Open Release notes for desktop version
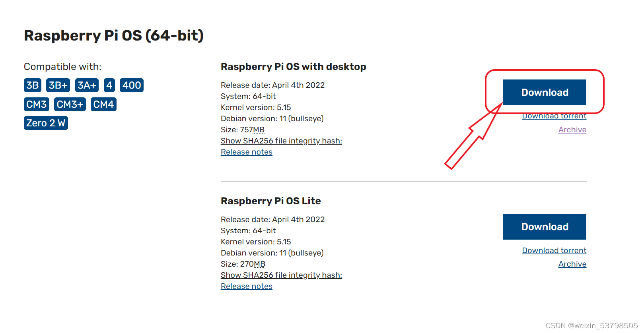644x333 pixels. [x=247, y=152]
